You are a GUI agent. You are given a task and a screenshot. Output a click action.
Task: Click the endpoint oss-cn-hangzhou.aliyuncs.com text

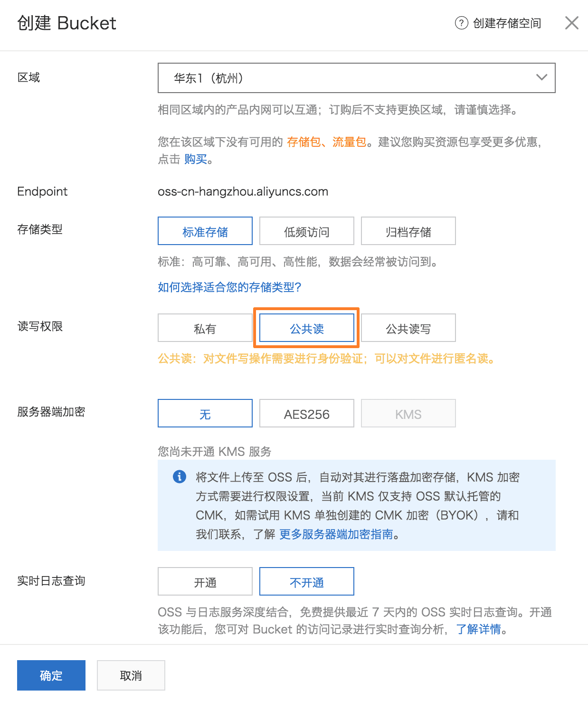point(243,191)
